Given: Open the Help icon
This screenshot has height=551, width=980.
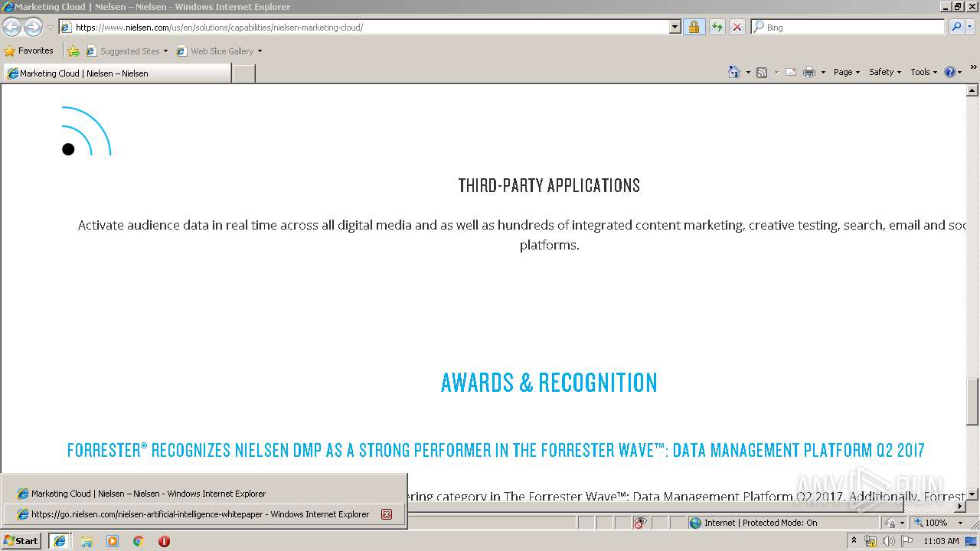Looking at the screenshot, I should 950,72.
